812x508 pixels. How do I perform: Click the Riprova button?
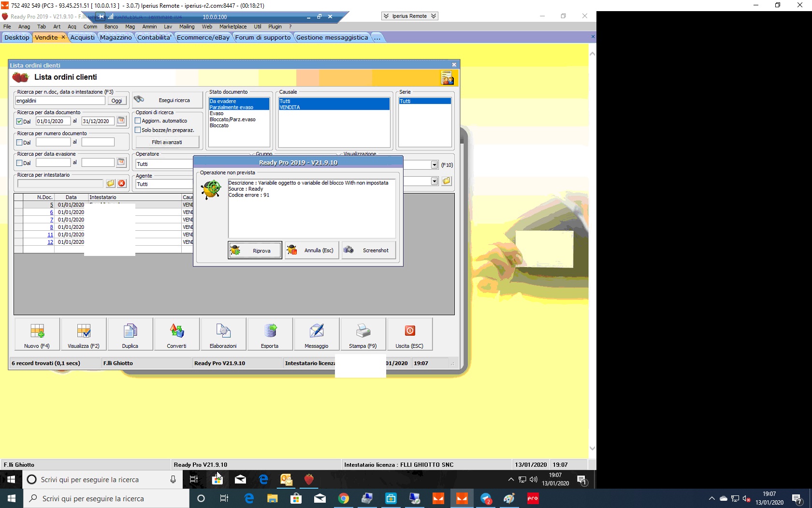point(255,250)
